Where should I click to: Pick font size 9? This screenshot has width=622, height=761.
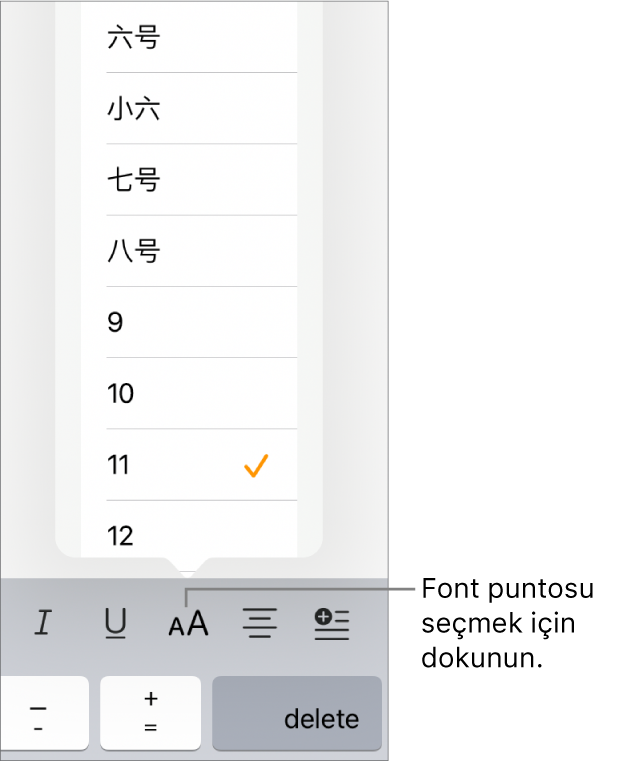pyautogui.click(x=189, y=322)
